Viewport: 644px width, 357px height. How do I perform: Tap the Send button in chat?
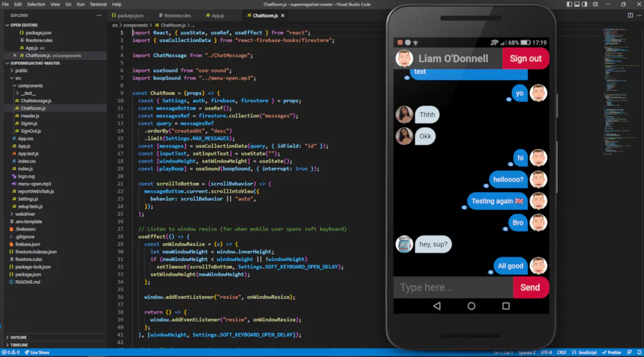[x=530, y=288]
